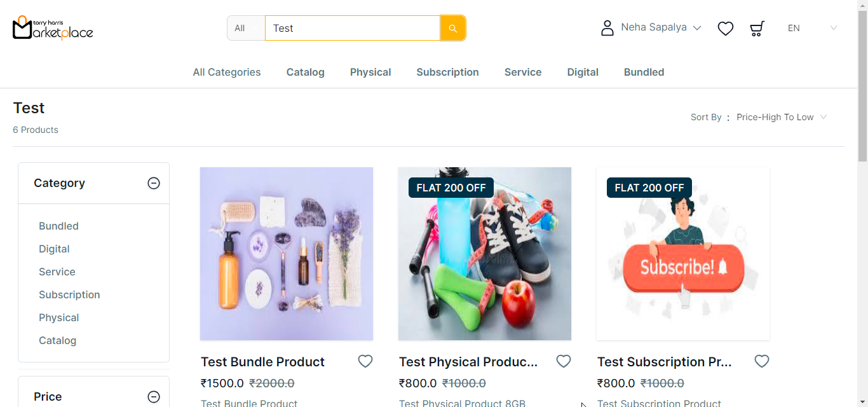The height and width of the screenshot is (407, 868).
Task: Add Test Bundle Product to wishlist
Action: [365, 361]
